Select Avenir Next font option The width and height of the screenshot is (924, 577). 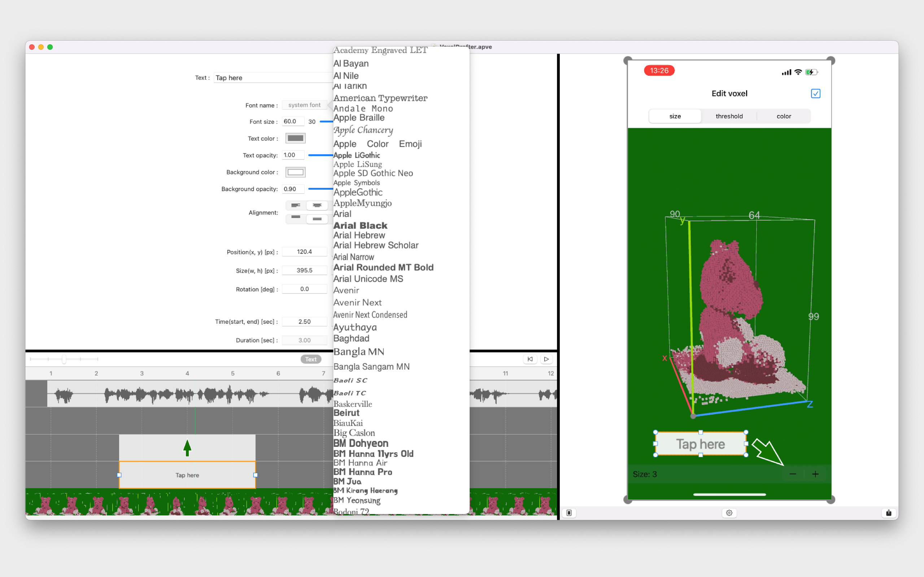[x=357, y=302]
